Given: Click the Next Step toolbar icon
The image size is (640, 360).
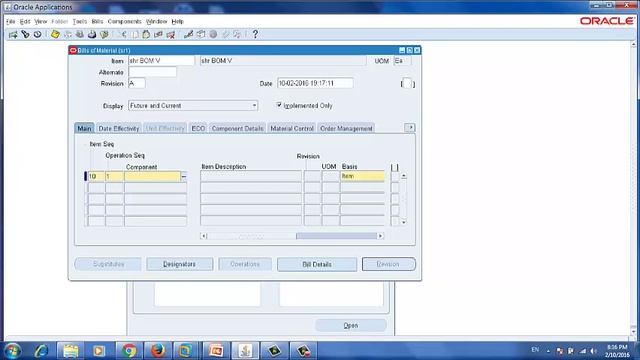Looking at the screenshot, I should point(68,34).
